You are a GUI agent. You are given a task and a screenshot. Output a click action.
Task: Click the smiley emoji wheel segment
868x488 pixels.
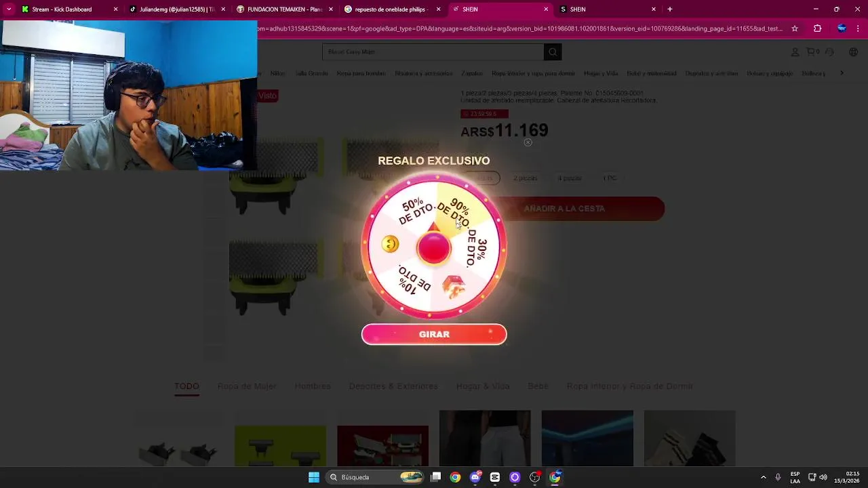[390, 244]
